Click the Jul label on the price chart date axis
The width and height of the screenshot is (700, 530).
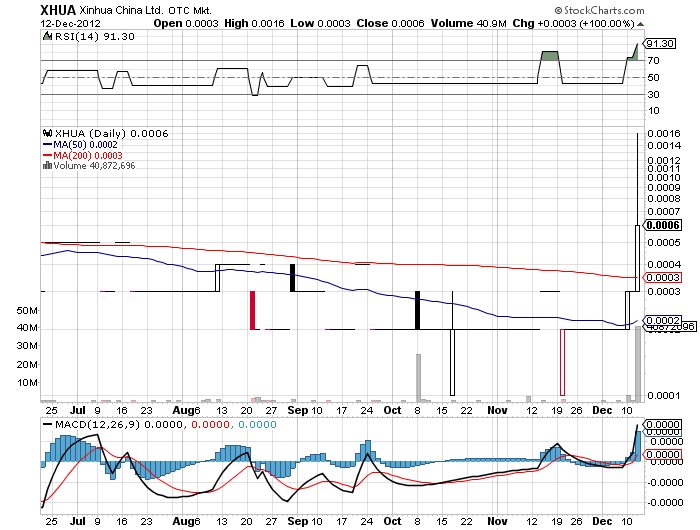pyautogui.click(x=78, y=410)
